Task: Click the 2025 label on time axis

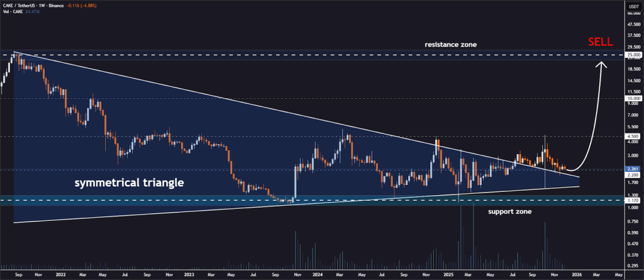Action: pyautogui.click(x=448, y=274)
